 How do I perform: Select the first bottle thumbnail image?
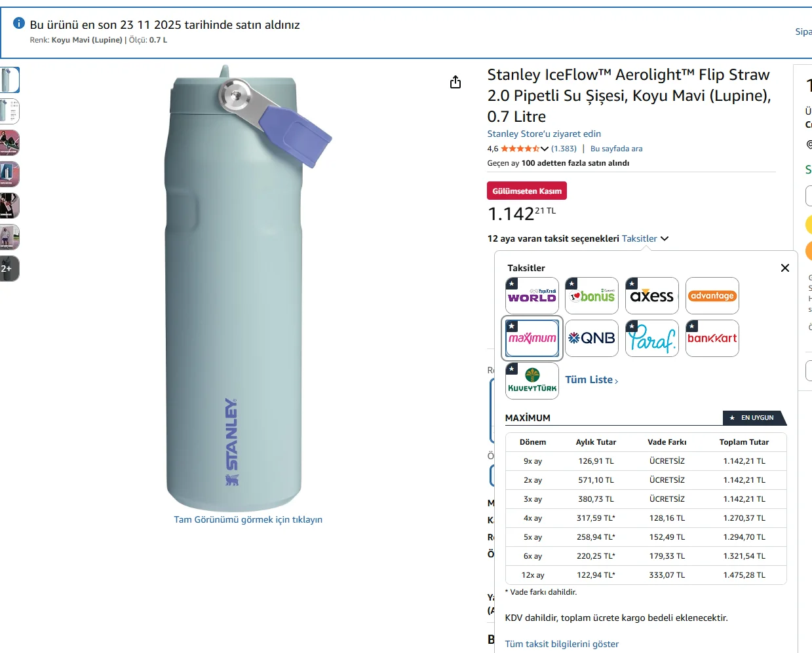click(x=9, y=80)
